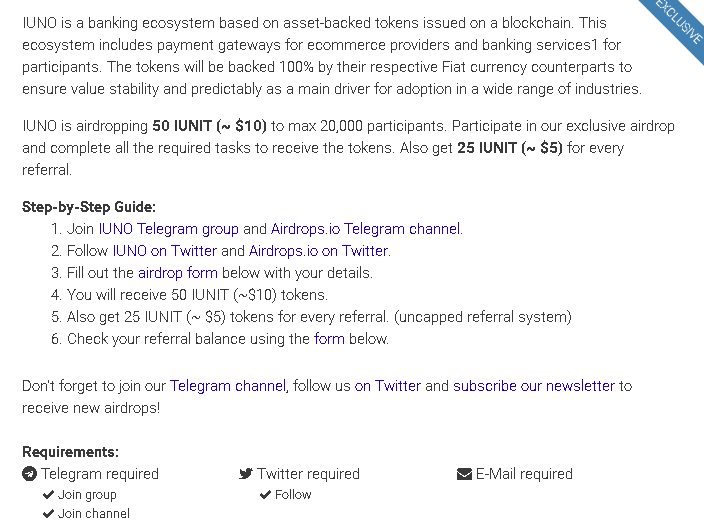This screenshot has height=524, width=704.
Task: Open the airdrop form link
Action: point(177,273)
